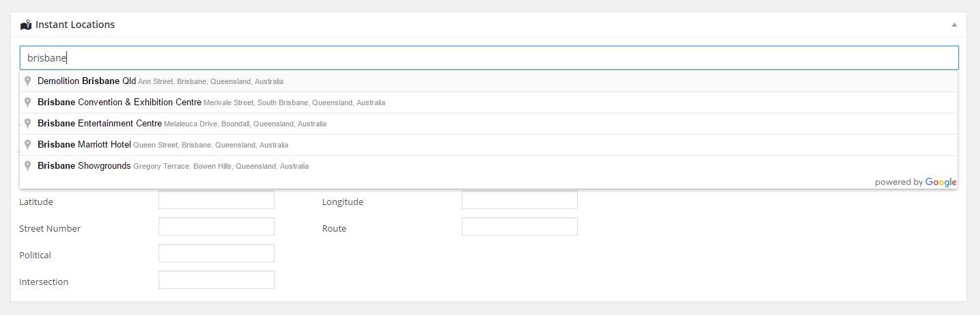Image resolution: width=980 pixels, height=315 pixels.
Task: Click the Political input field
Action: pyautogui.click(x=216, y=254)
